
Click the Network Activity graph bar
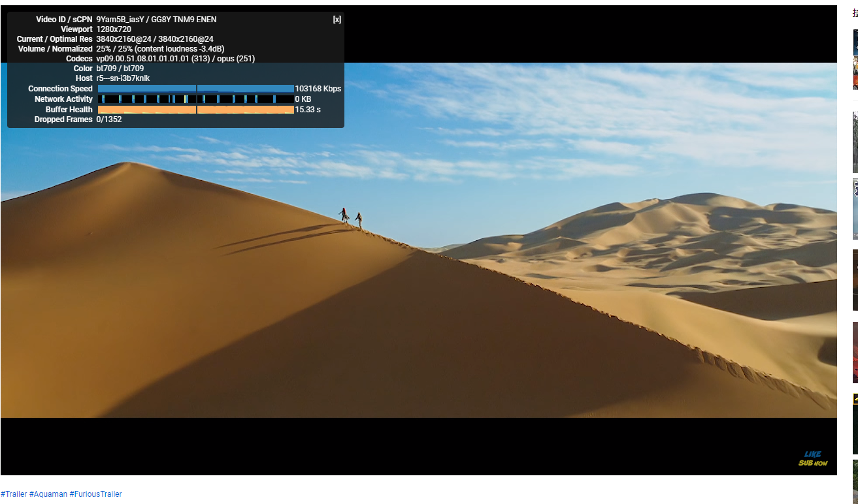(195, 99)
